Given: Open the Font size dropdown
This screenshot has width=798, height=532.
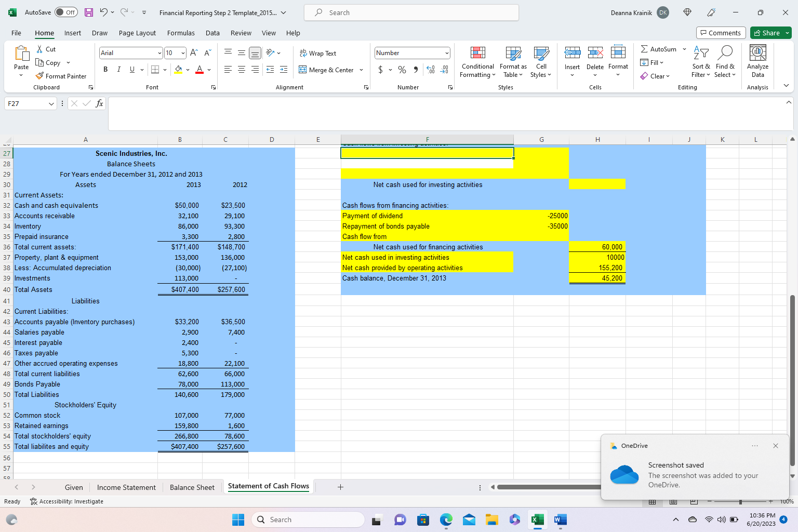Looking at the screenshot, I should [183, 53].
